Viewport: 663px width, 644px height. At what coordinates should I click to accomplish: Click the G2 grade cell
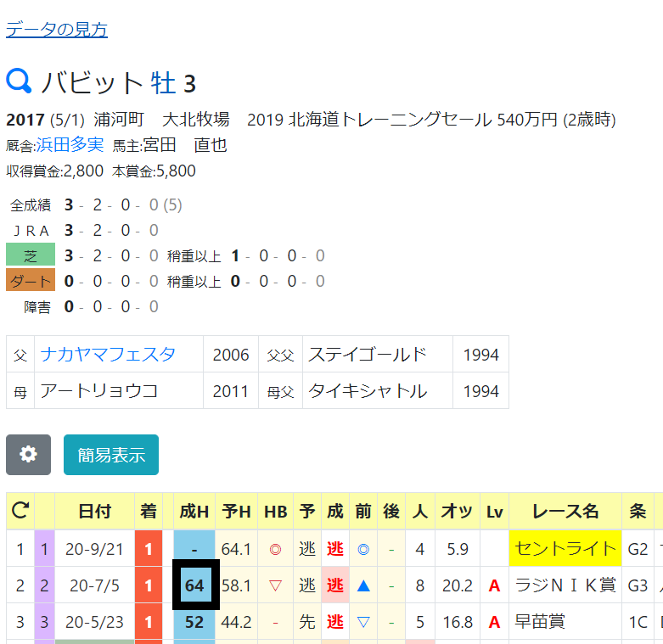[x=638, y=549]
